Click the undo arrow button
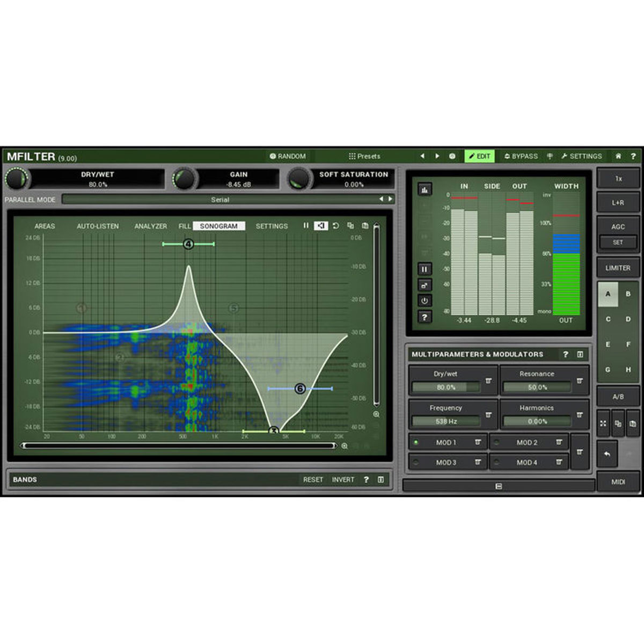The width and height of the screenshot is (644, 644). click(608, 454)
